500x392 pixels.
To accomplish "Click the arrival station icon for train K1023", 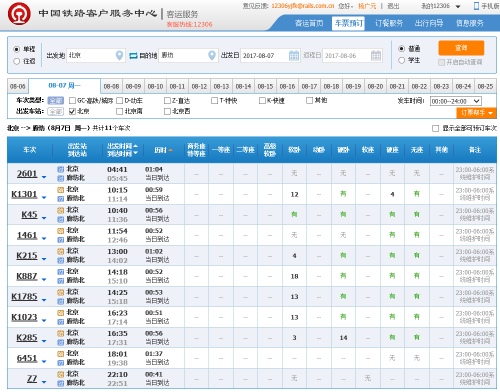I will tap(60, 322).
